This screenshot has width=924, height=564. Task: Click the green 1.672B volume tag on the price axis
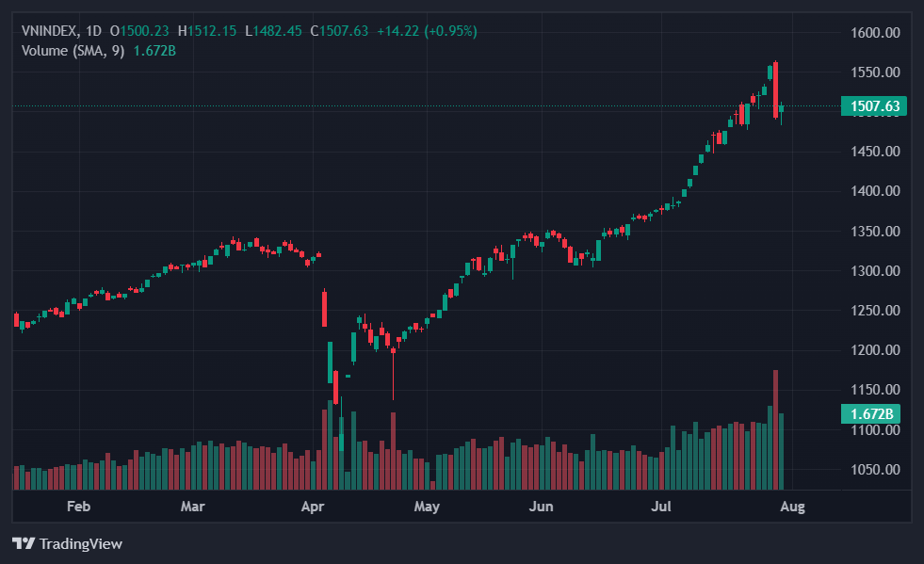pyautogui.click(x=870, y=413)
